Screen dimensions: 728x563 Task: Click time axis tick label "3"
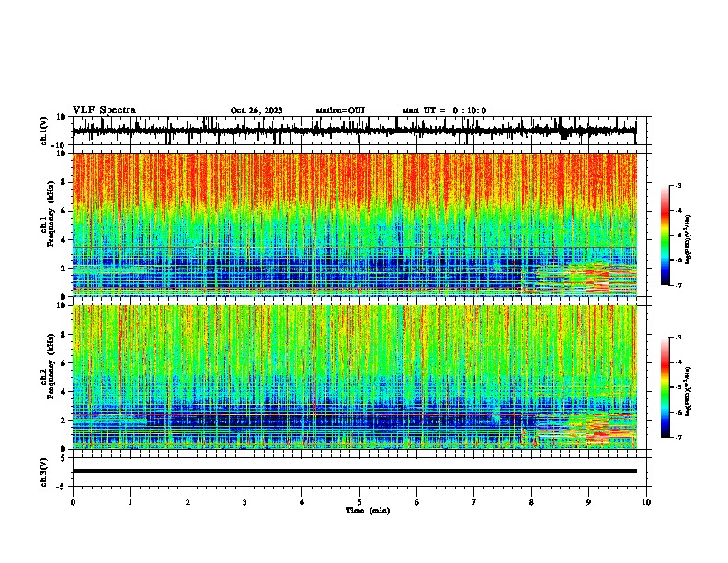click(x=245, y=502)
